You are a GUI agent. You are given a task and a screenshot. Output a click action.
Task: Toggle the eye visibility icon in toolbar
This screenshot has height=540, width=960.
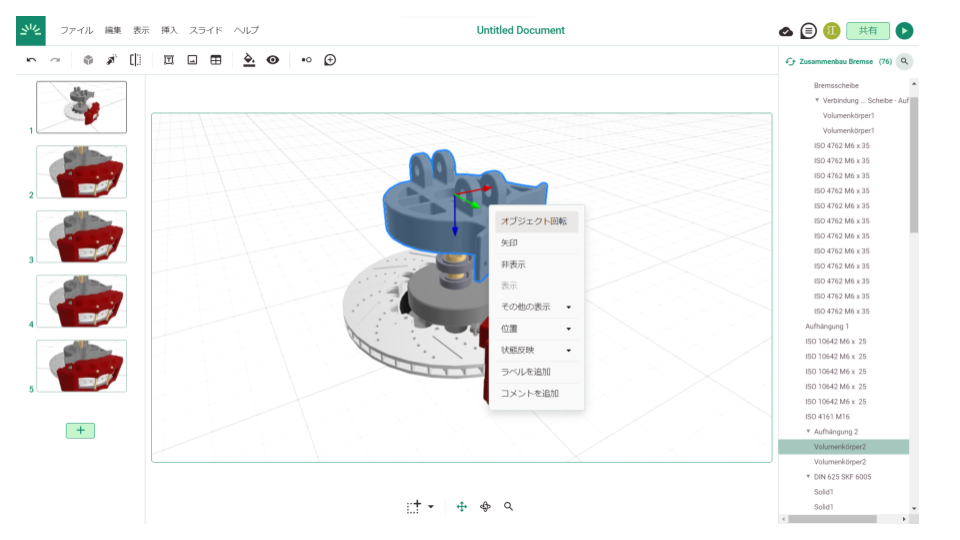(x=272, y=61)
